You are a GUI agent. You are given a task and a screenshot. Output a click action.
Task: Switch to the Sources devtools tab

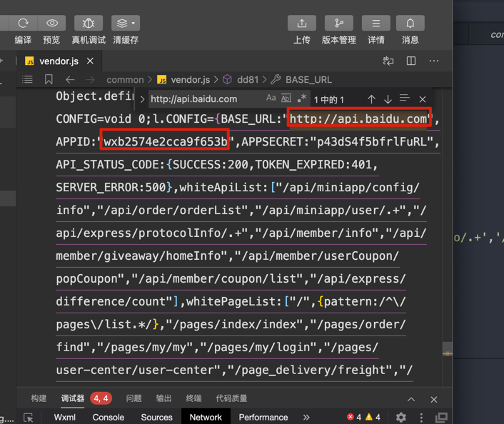click(156, 418)
